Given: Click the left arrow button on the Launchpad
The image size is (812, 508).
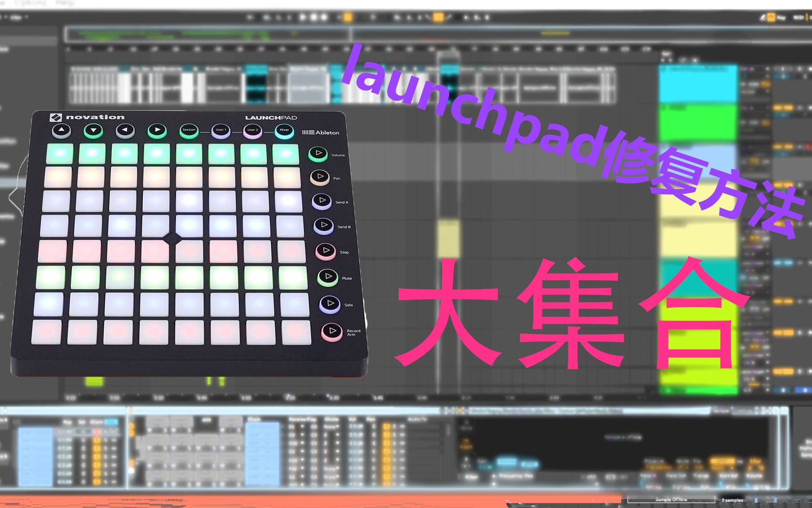Looking at the screenshot, I should pos(125,130).
